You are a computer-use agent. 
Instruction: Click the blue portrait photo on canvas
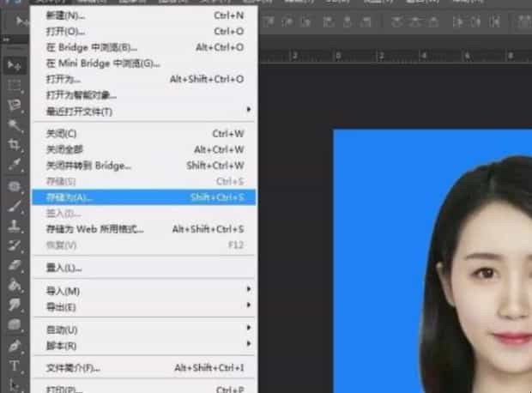[x=432, y=261]
